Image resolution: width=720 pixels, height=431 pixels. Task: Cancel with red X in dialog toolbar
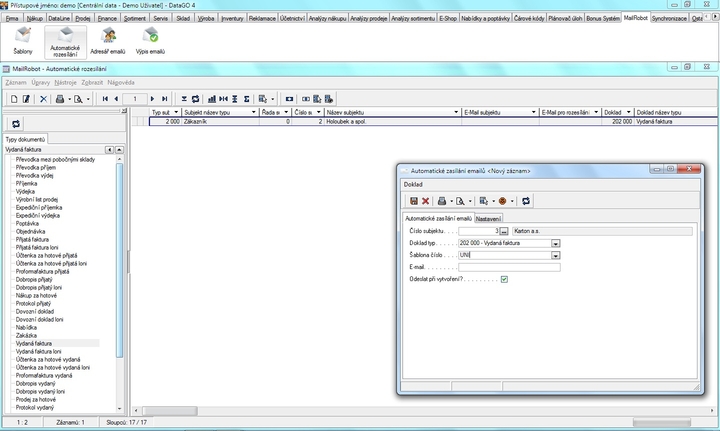click(x=426, y=201)
